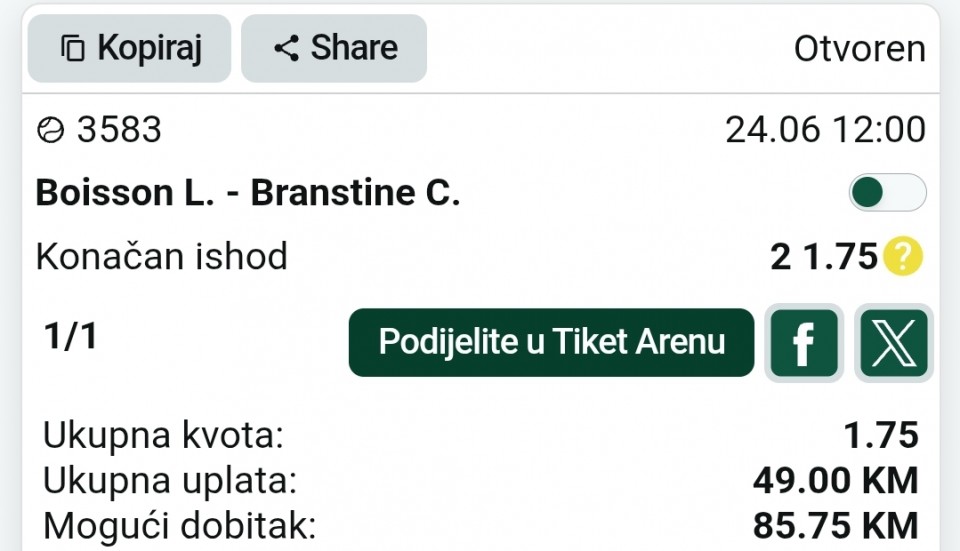Toggle the switch for Boisson L. match

point(887,192)
